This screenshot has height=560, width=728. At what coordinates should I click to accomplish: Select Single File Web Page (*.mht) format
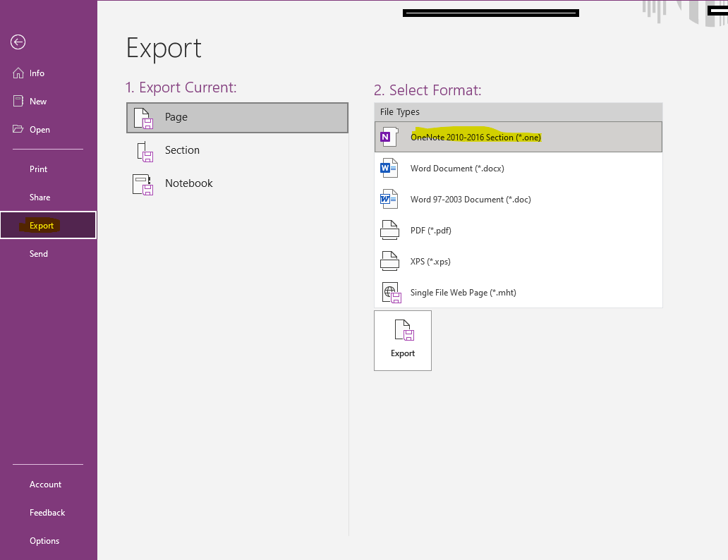pos(518,293)
